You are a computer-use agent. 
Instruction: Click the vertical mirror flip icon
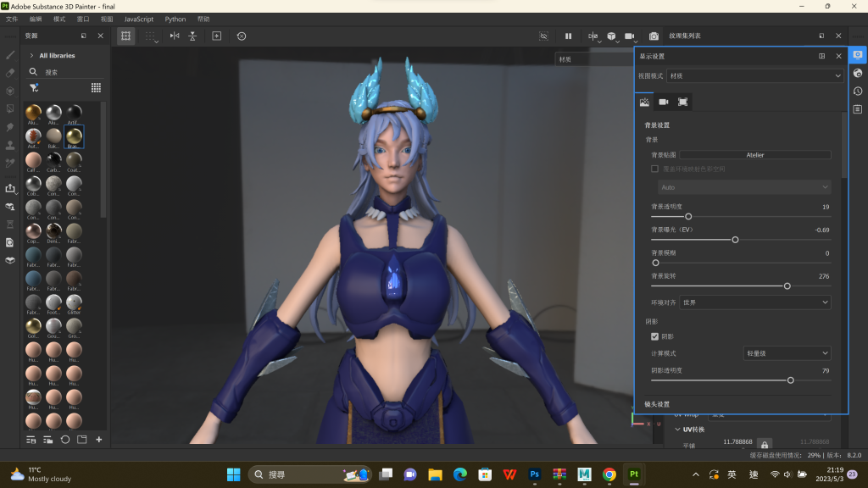[x=192, y=36]
